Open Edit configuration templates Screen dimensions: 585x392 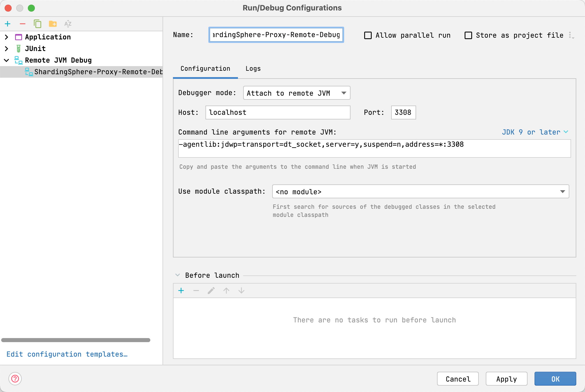pos(67,354)
